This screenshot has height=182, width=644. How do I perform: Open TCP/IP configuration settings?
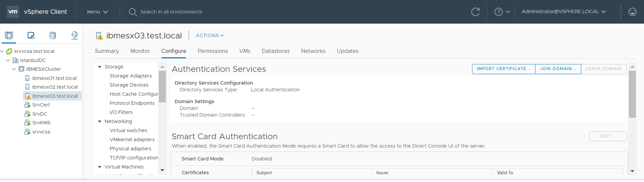(134, 158)
